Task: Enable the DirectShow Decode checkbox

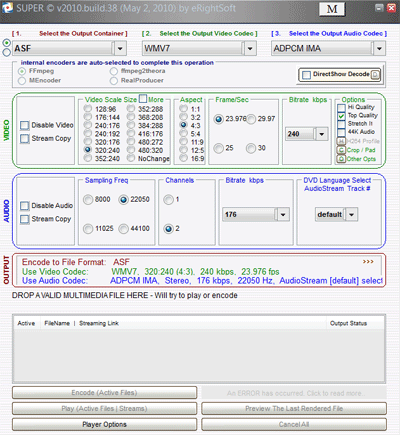Action: click(x=306, y=75)
